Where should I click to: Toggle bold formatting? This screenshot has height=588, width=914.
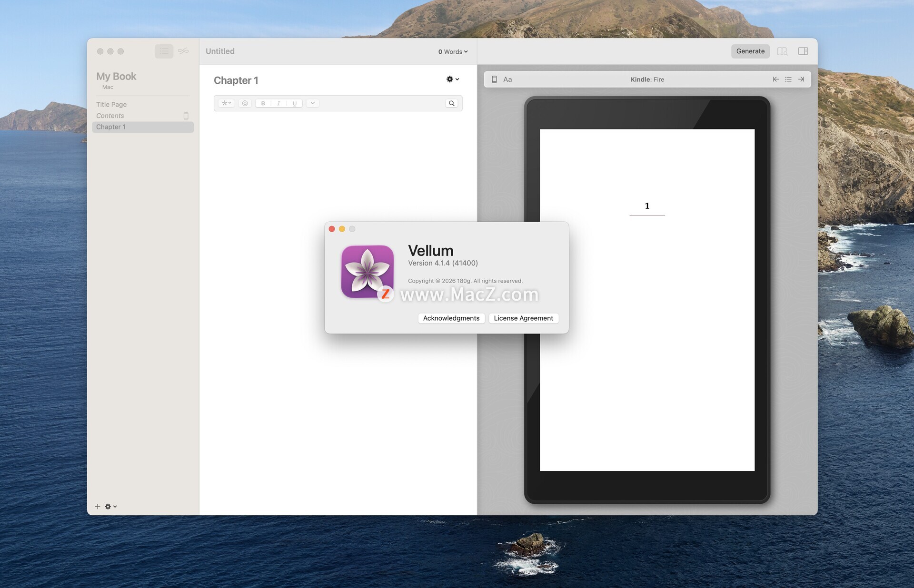[263, 103]
